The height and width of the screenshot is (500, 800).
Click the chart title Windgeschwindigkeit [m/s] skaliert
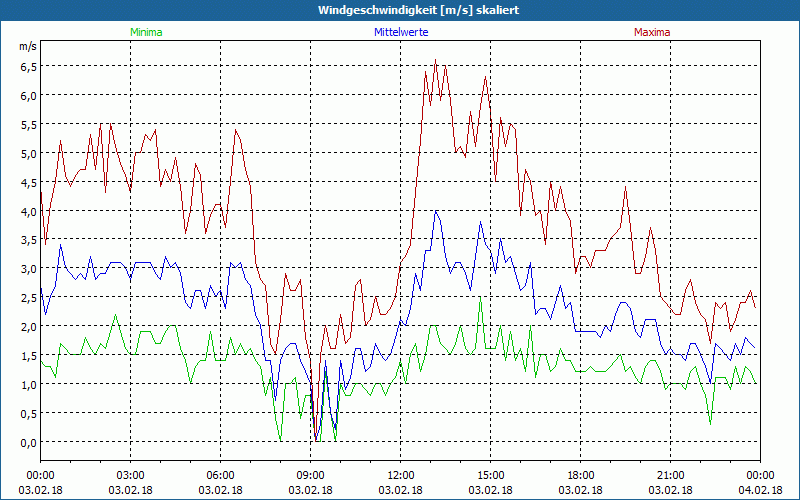click(418, 10)
